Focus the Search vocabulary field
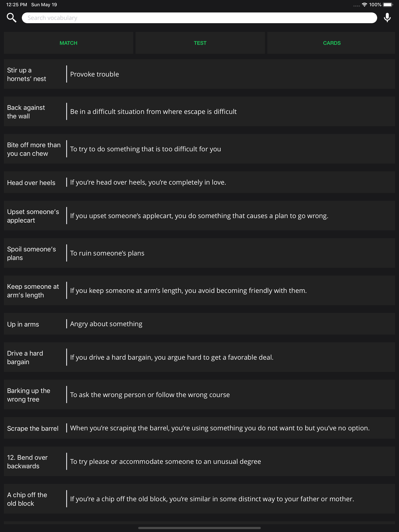Viewport: 399px width, 532px height. coord(199,18)
